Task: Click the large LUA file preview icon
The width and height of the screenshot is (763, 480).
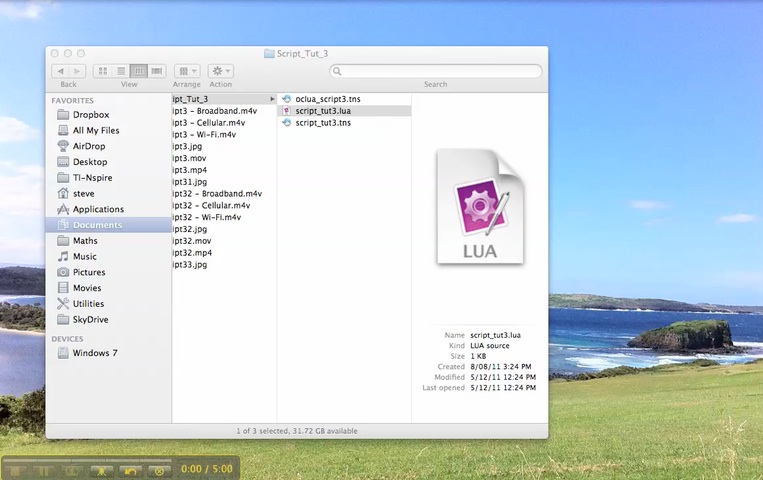Action: coord(480,207)
